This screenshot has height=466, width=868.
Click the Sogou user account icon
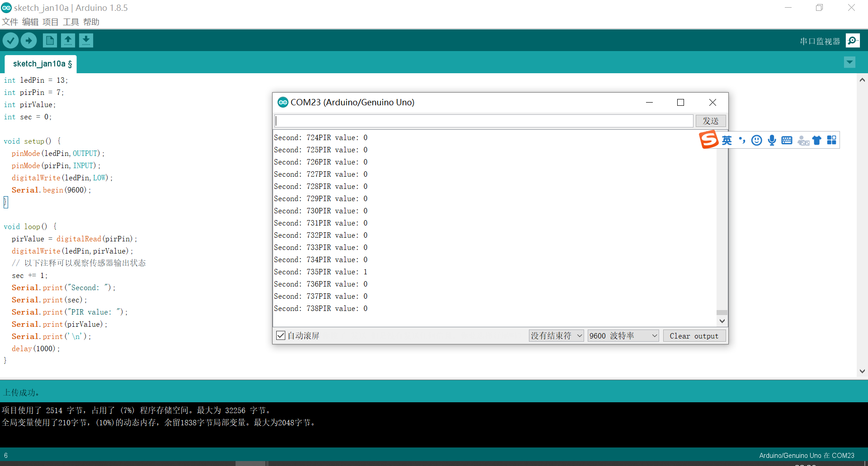[803, 141]
